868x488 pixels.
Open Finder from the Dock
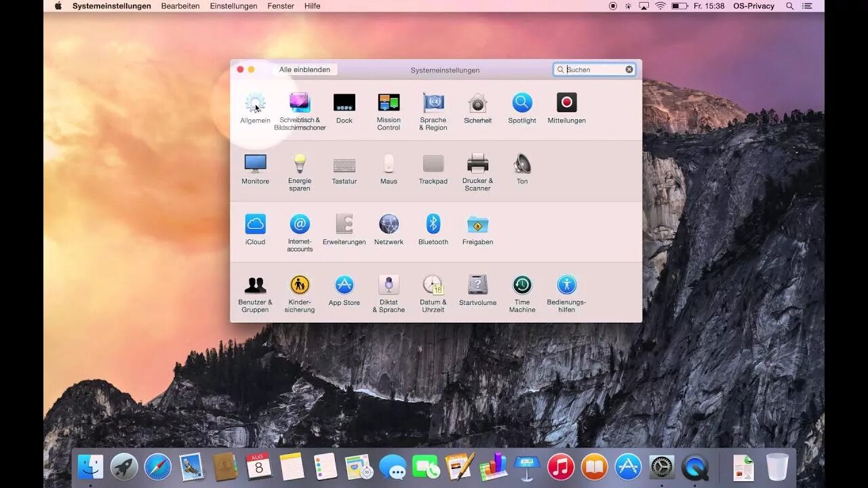(x=91, y=466)
